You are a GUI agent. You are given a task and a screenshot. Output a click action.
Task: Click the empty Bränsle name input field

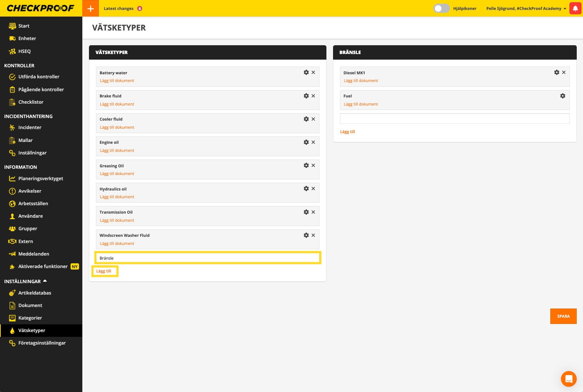[x=454, y=119]
